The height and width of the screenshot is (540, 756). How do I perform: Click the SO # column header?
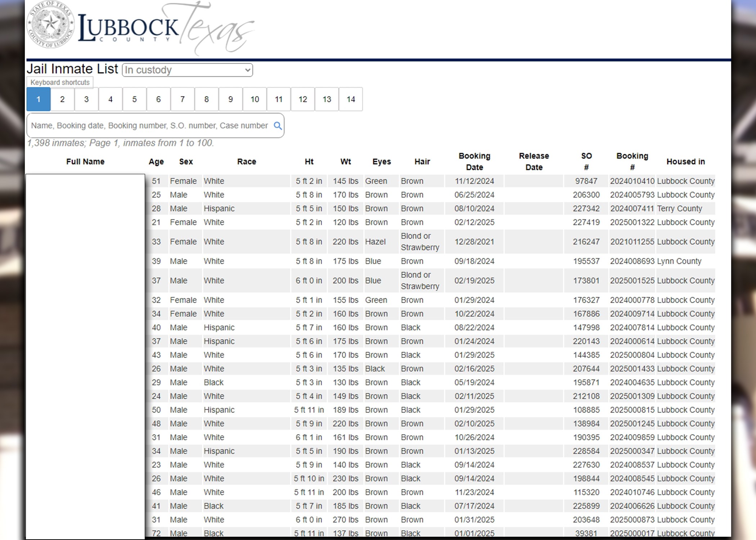pos(586,162)
